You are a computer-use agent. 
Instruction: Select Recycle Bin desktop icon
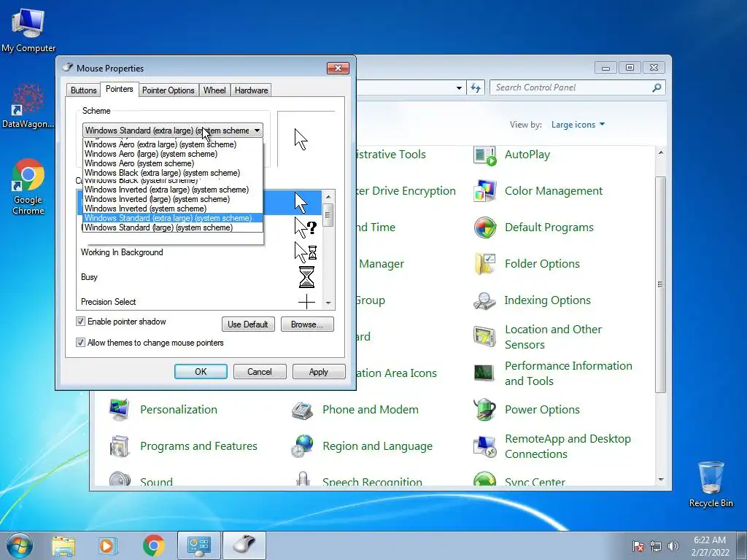pyautogui.click(x=711, y=484)
